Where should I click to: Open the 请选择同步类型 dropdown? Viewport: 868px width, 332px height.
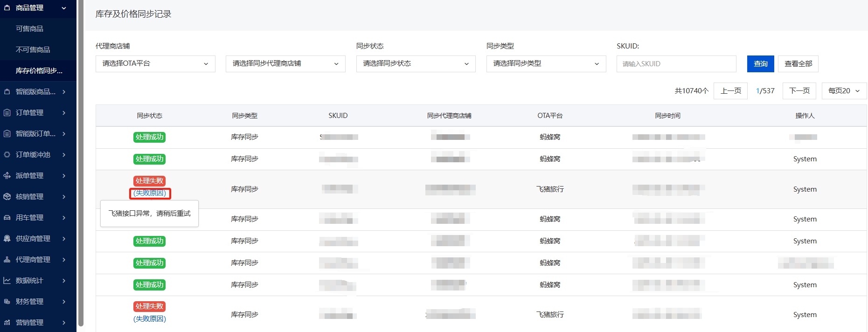pyautogui.click(x=546, y=64)
